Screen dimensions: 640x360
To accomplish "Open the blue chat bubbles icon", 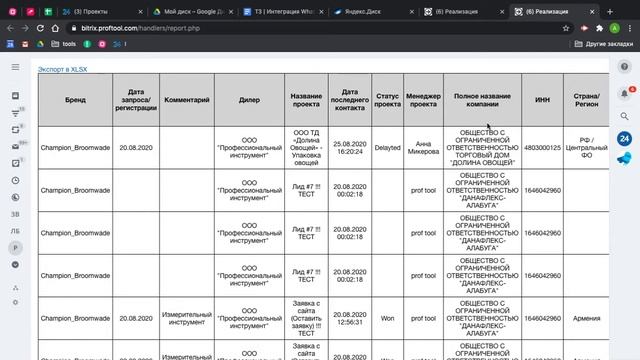I will pos(624,158).
